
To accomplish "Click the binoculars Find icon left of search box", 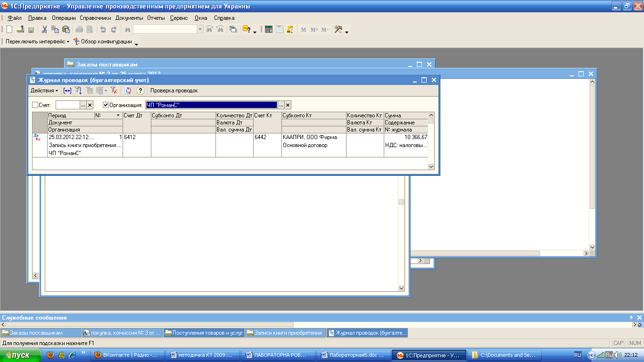I will (127, 29).
